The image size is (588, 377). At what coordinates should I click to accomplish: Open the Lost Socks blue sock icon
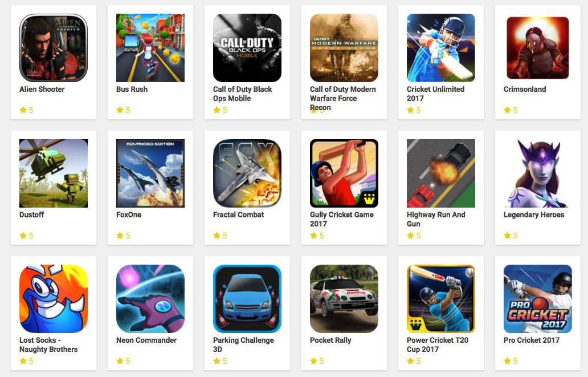pos(53,298)
